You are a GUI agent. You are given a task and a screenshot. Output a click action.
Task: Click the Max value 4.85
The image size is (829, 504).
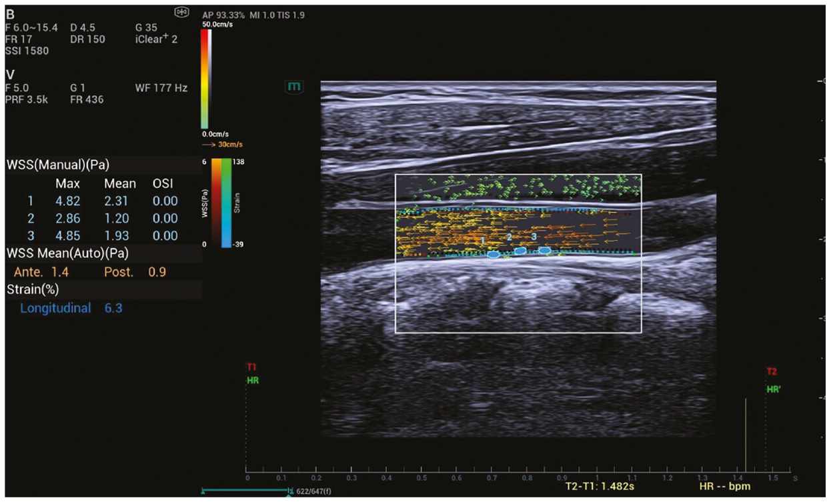click(x=69, y=235)
